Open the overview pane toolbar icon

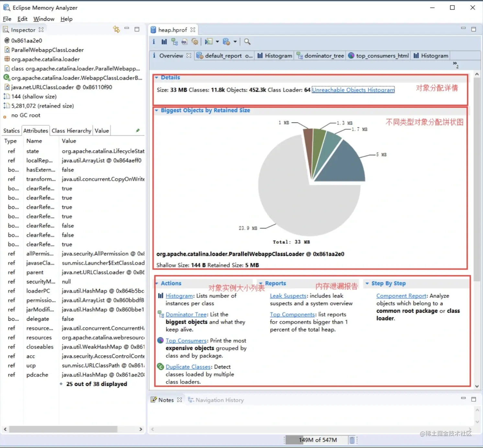tap(154, 41)
